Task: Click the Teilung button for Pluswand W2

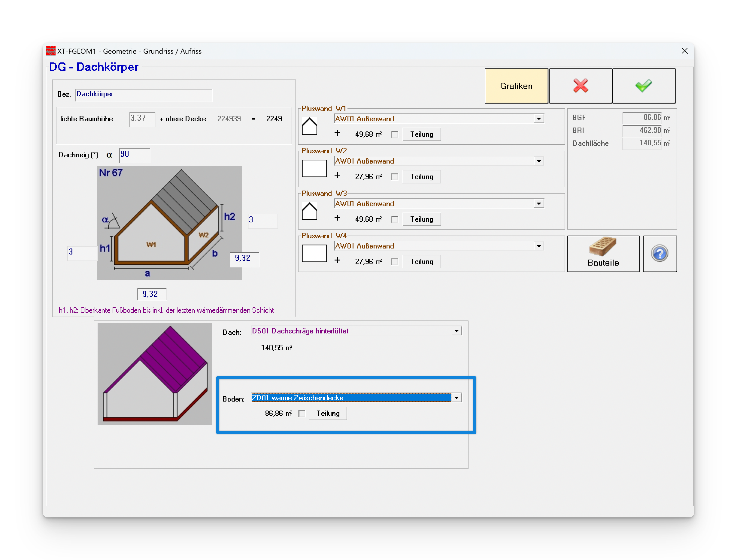Action: (421, 177)
